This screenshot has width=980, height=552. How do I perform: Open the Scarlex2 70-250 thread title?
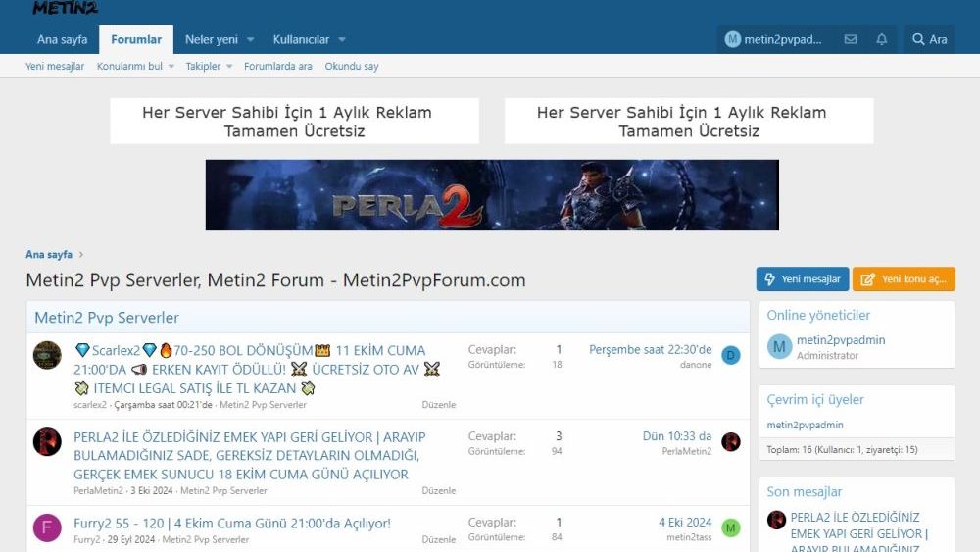click(x=257, y=370)
